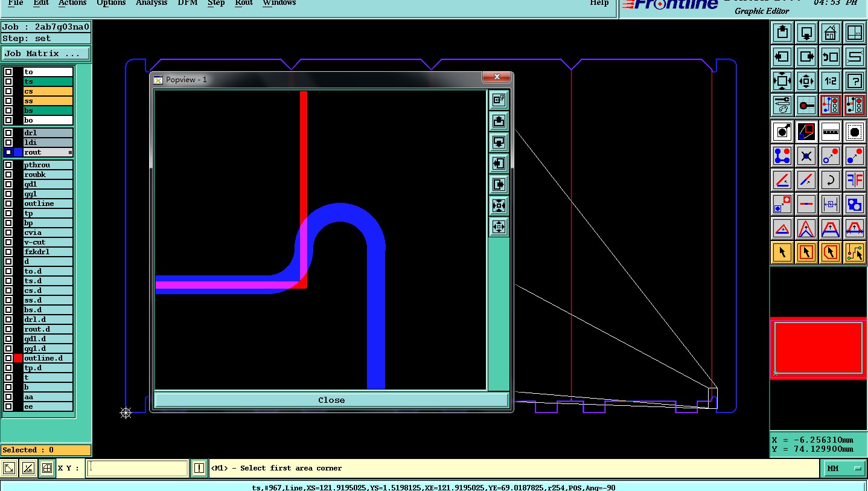Screen dimensions: 868x491
Task: Click the question mark query icon
Action: click(855, 81)
